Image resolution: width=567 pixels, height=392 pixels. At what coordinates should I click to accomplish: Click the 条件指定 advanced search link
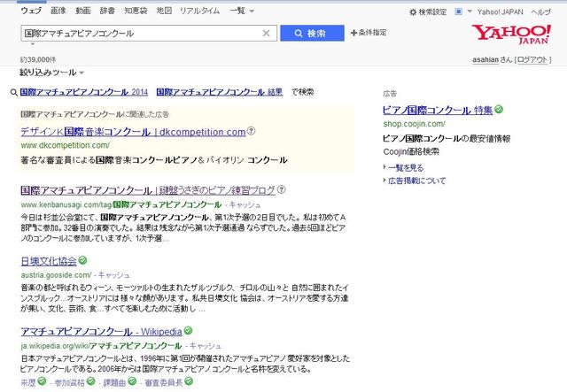(x=372, y=33)
